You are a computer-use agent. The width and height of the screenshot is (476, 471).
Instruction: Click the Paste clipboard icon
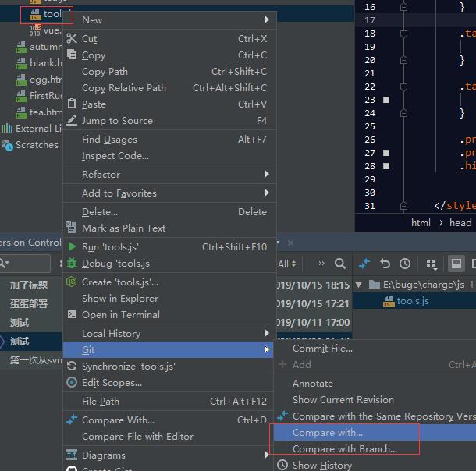(72, 104)
